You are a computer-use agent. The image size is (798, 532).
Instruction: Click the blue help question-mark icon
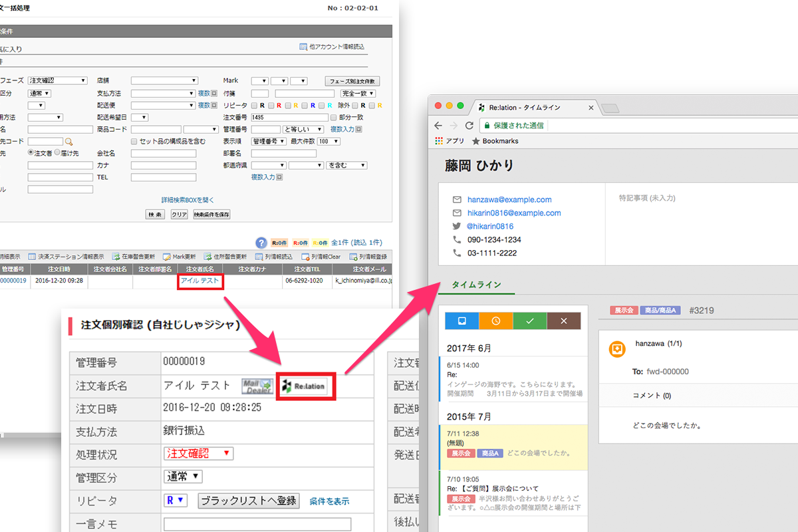coord(261,243)
